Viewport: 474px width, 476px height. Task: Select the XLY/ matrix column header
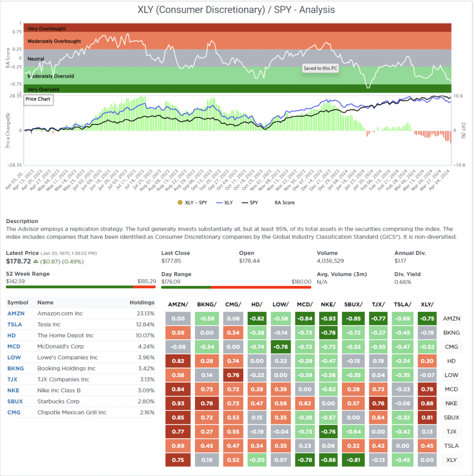click(427, 304)
